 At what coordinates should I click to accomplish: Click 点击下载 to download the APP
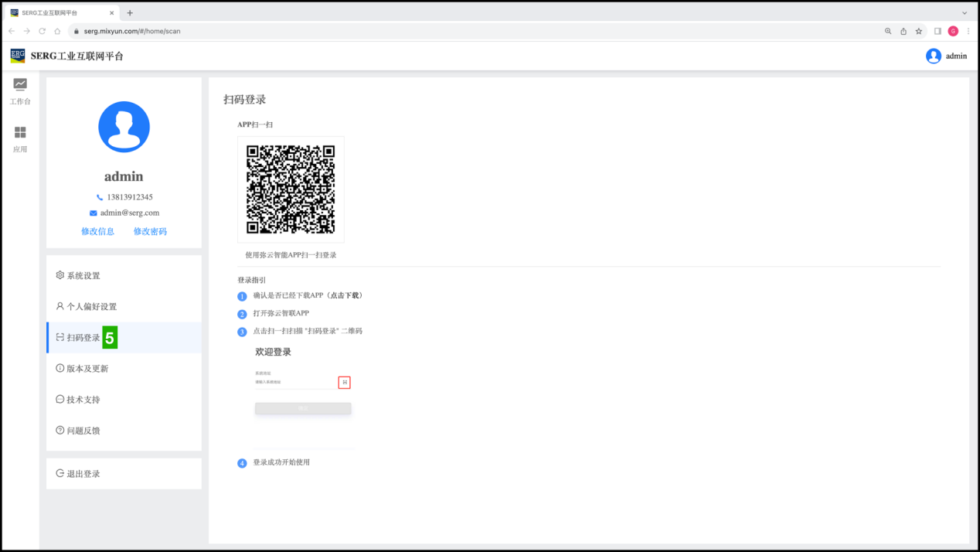point(345,295)
